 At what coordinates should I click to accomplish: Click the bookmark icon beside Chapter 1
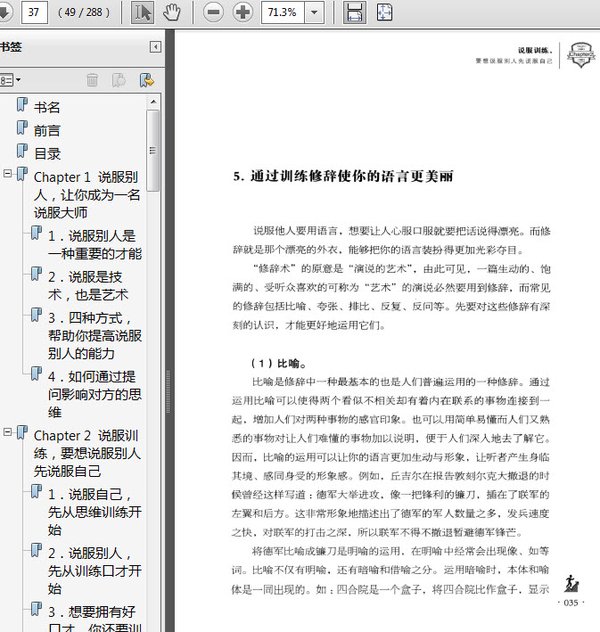pyautogui.click(x=22, y=174)
